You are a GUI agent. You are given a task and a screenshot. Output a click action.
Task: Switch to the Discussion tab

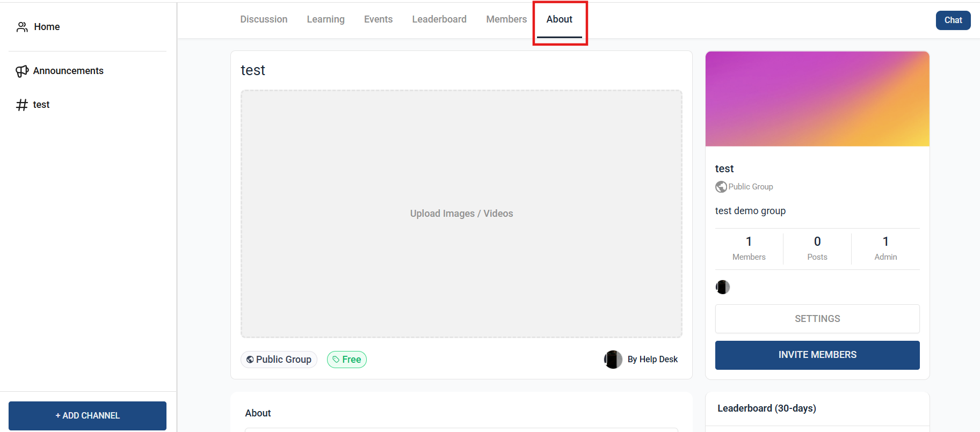click(264, 19)
